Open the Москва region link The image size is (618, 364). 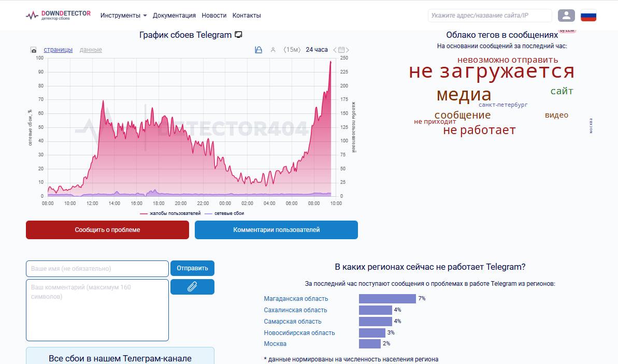coord(275,343)
